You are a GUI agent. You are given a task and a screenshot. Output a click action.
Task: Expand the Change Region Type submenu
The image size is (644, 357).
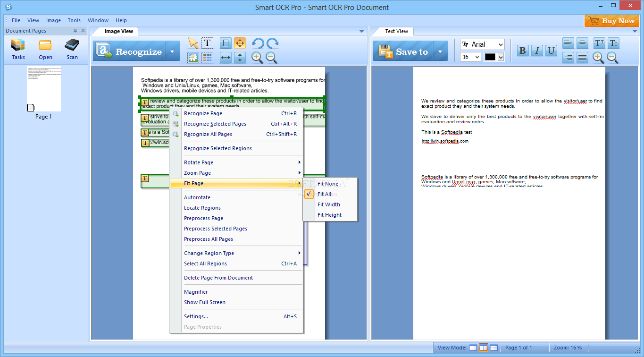[x=236, y=253]
